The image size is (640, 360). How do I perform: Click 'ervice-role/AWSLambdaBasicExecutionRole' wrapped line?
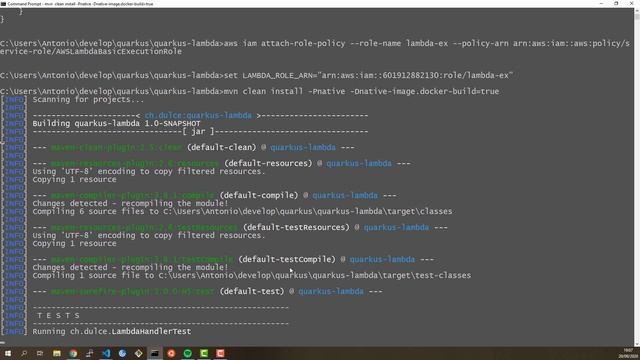click(91, 51)
